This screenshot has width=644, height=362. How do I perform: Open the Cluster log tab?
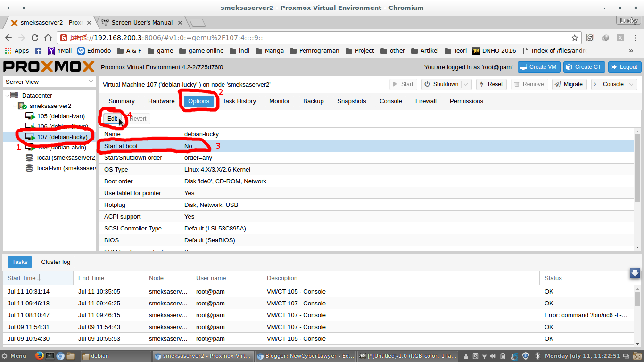tap(56, 262)
